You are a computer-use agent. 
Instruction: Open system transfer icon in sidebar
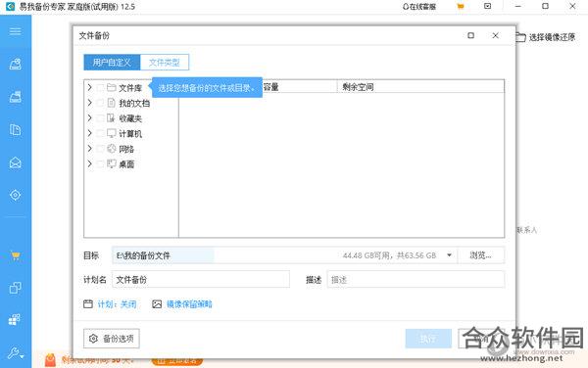[x=15, y=320]
